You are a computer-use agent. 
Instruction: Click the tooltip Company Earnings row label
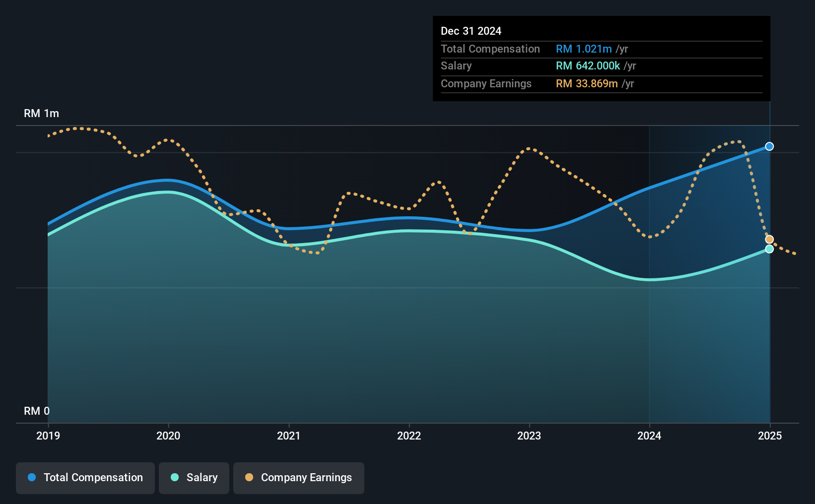click(x=486, y=83)
